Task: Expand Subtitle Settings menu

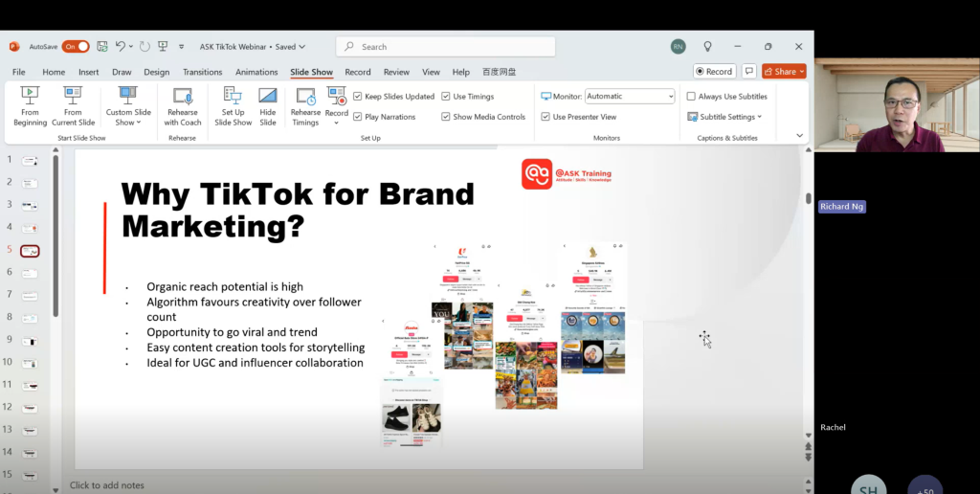Action: click(724, 117)
